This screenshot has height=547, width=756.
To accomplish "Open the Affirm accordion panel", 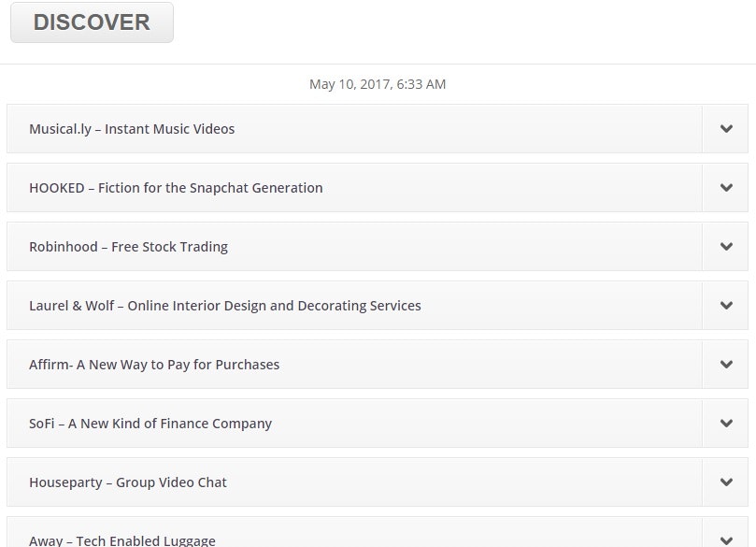I will point(355,365).
